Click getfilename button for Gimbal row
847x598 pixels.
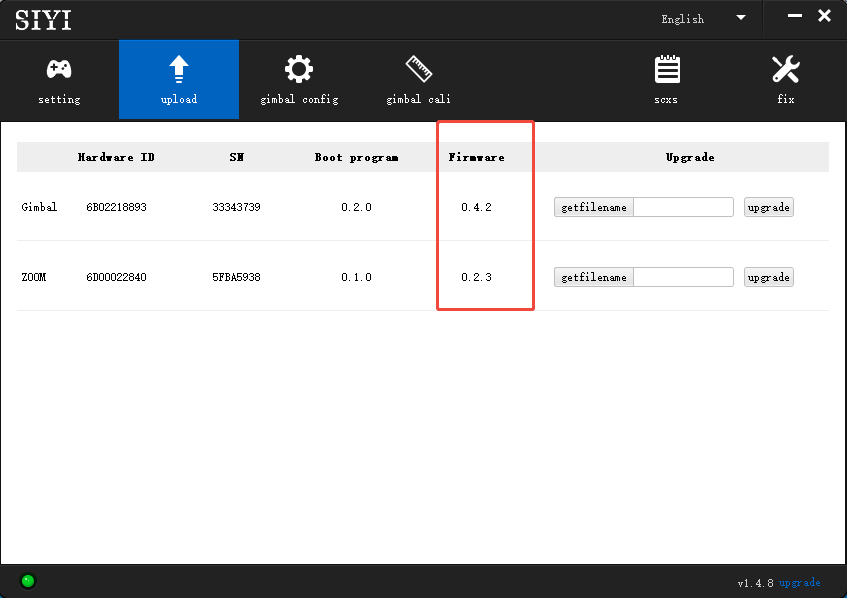[x=594, y=207]
